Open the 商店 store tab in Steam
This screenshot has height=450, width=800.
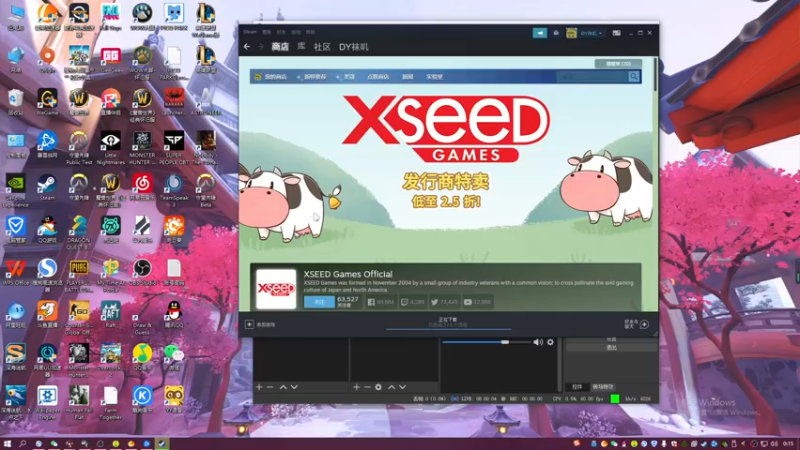(280, 47)
